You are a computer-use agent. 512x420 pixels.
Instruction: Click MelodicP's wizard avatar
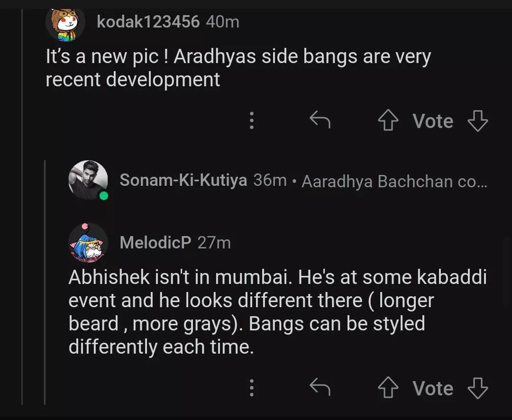[88, 243]
